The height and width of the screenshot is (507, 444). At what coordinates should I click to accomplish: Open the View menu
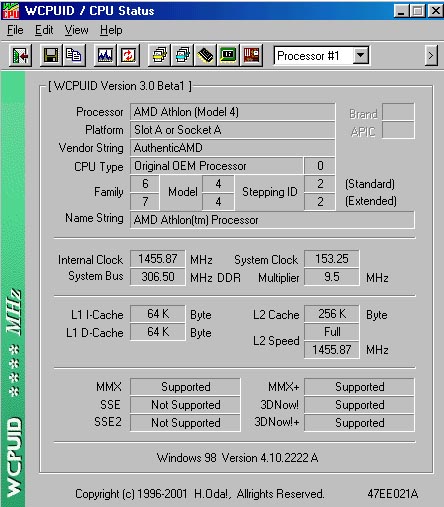click(77, 30)
